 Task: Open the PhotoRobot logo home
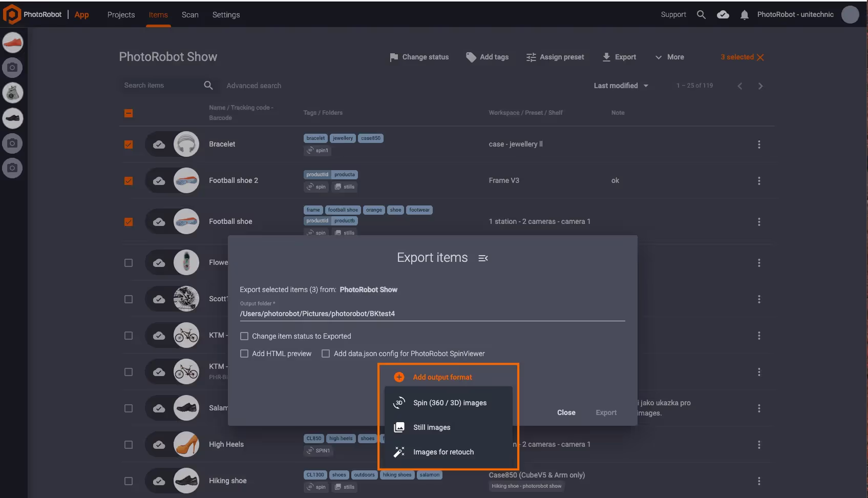[x=11, y=14]
